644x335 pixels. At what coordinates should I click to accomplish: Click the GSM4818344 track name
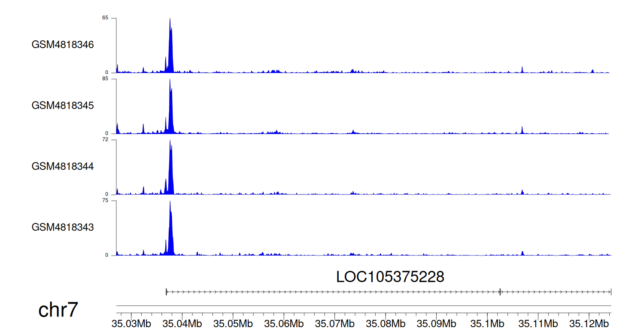63,166
